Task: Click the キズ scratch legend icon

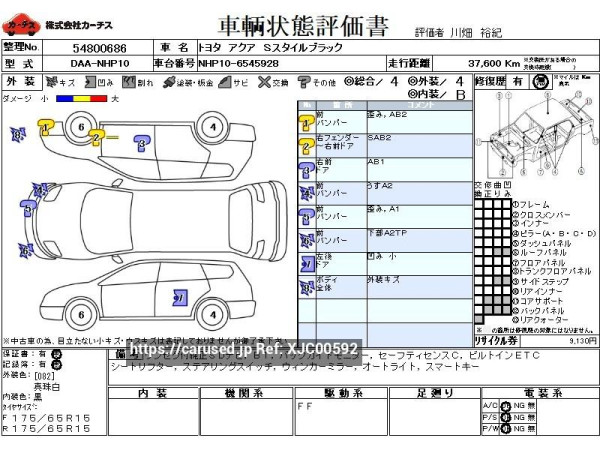Action: [x=51, y=82]
